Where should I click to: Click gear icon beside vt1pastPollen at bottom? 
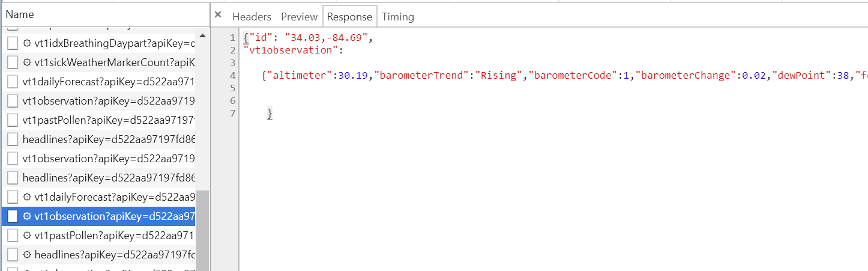coord(26,236)
